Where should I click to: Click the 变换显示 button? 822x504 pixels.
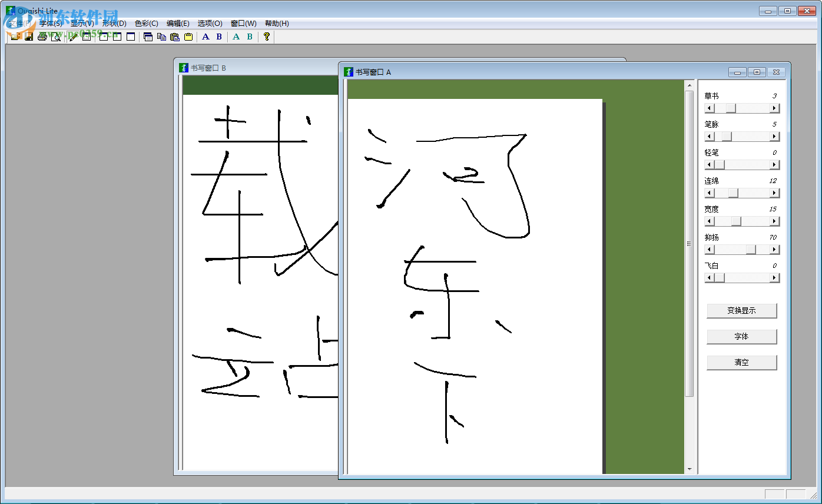pyautogui.click(x=741, y=311)
